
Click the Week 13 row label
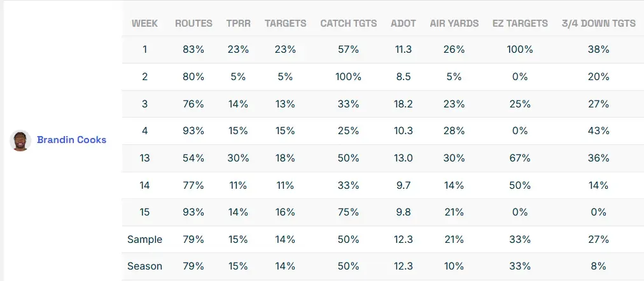(144, 158)
